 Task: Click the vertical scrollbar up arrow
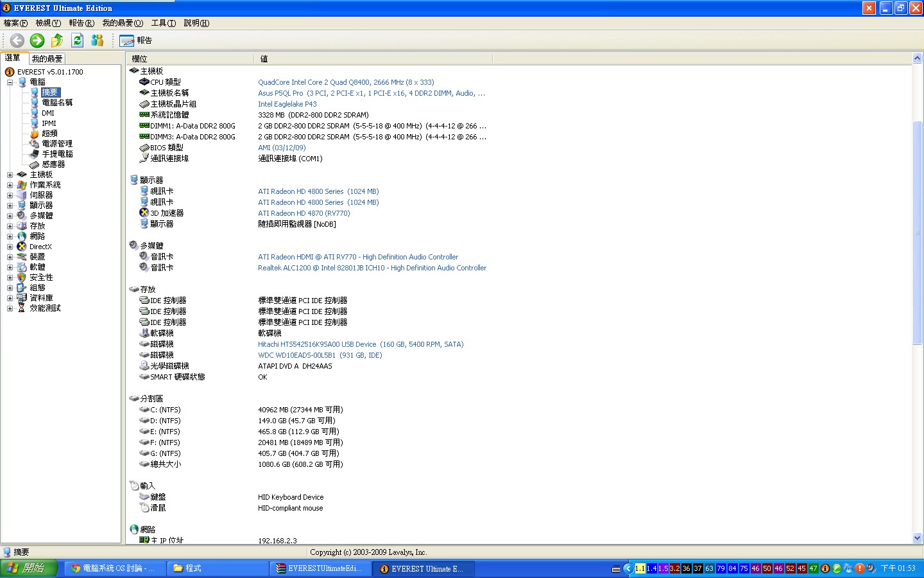pos(917,58)
